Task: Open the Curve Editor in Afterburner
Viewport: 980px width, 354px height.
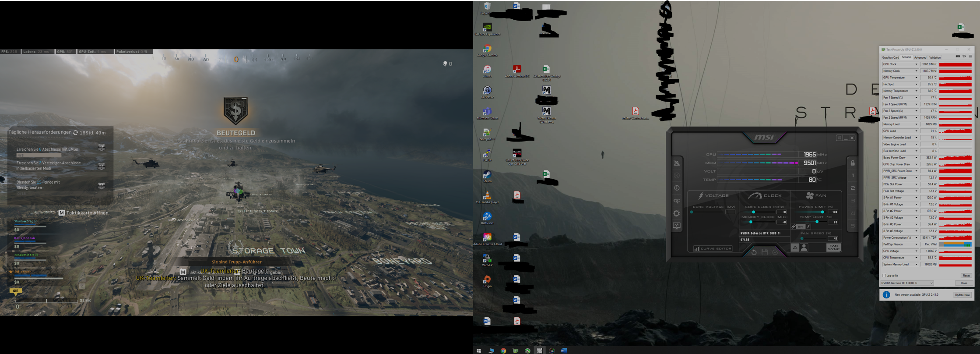Action: (713, 248)
